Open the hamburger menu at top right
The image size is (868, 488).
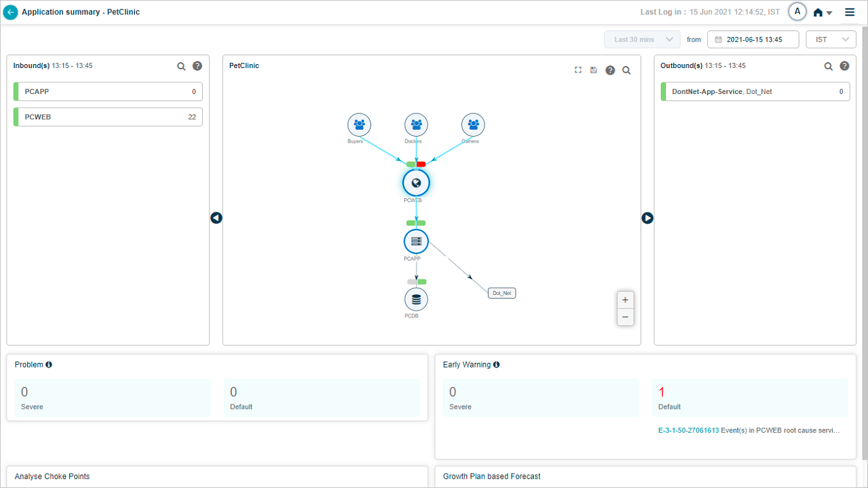coord(849,12)
